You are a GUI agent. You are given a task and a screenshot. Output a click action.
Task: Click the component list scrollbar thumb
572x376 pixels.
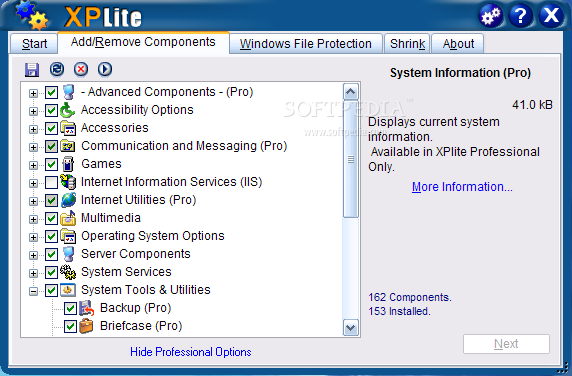click(x=351, y=160)
